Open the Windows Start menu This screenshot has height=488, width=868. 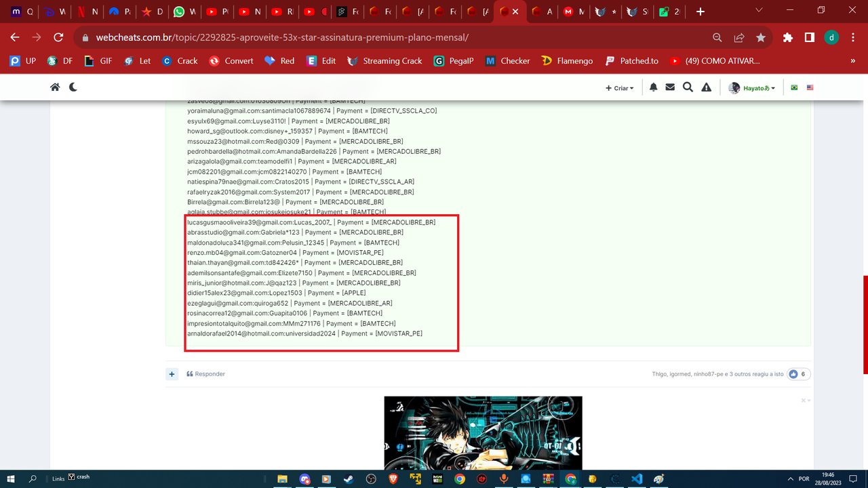pos(12,479)
